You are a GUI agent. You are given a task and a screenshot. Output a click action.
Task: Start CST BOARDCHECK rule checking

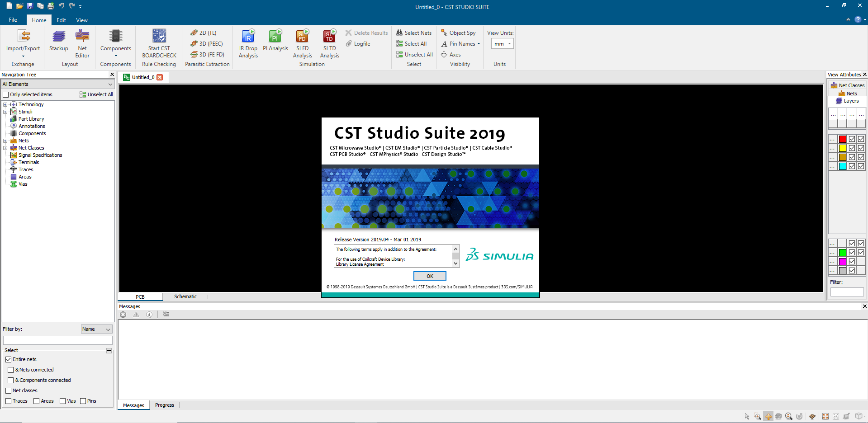pos(159,43)
